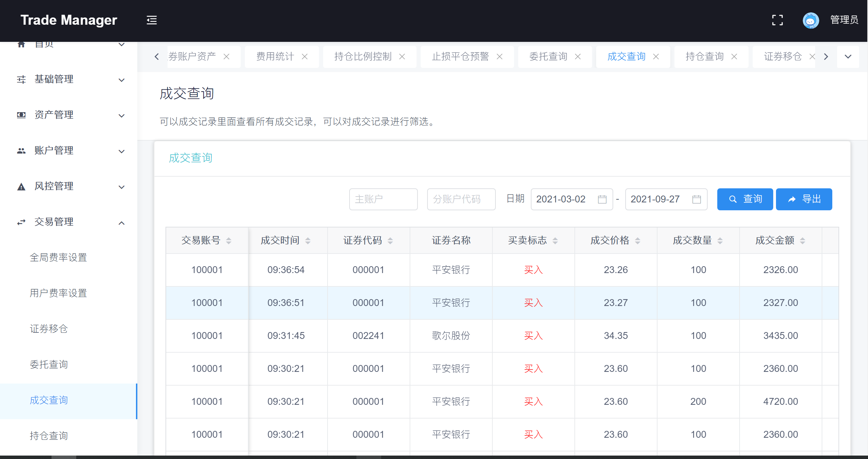Sort by 交易账号 column
This screenshot has height=459, width=868.
pos(229,241)
